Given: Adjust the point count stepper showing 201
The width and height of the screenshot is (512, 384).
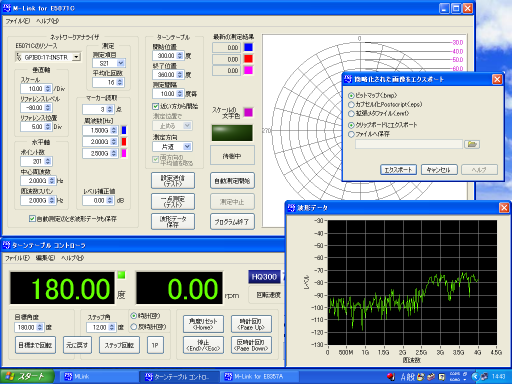Looking at the screenshot, I should [48, 161].
